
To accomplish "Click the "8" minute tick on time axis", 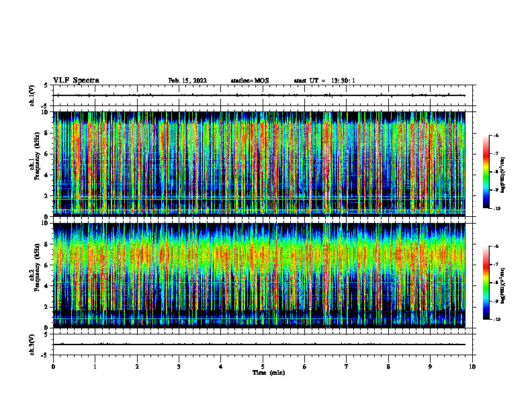I will click(388, 367).
